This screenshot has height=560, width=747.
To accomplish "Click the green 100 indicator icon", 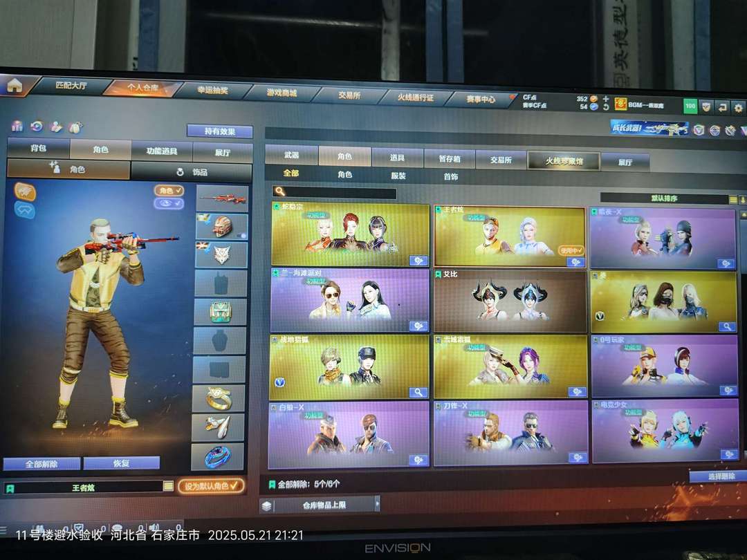I will pyautogui.click(x=690, y=106).
